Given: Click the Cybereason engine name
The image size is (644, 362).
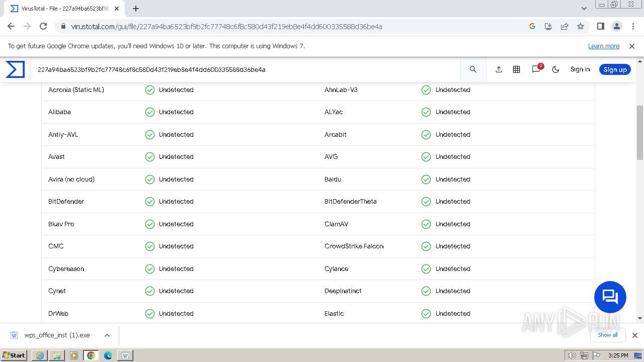Looking at the screenshot, I should click(x=66, y=268).
